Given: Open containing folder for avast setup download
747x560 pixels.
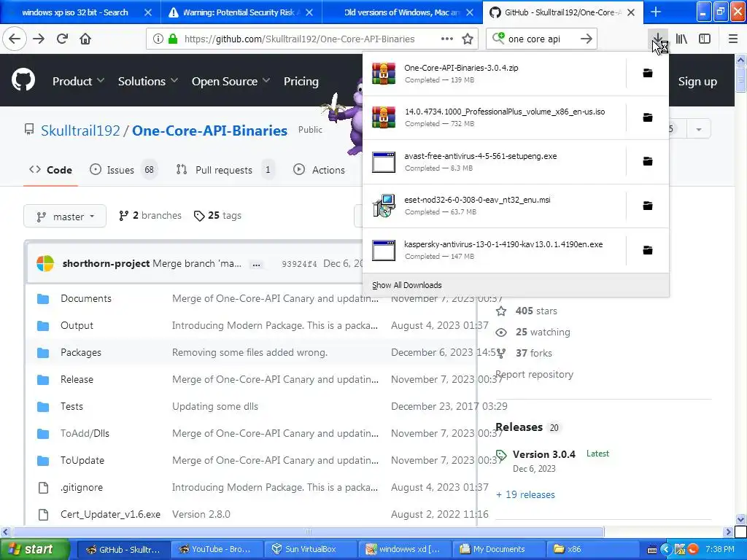Looking at the screenshot, I should click(648, 161).
